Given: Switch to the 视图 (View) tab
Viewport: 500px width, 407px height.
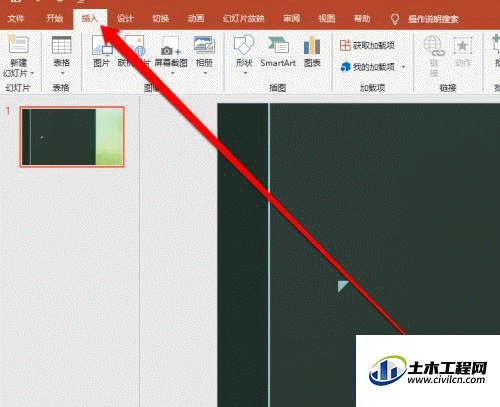Looking at the screenshot, I should pos(327,18).
